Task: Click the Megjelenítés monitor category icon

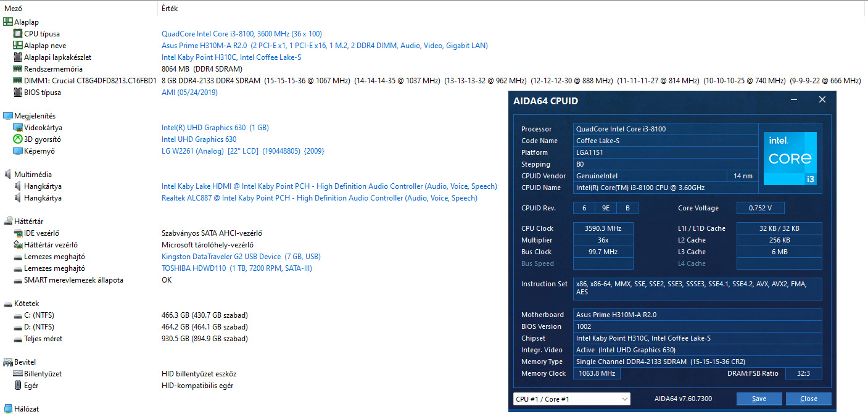Action: pos(8,116)
